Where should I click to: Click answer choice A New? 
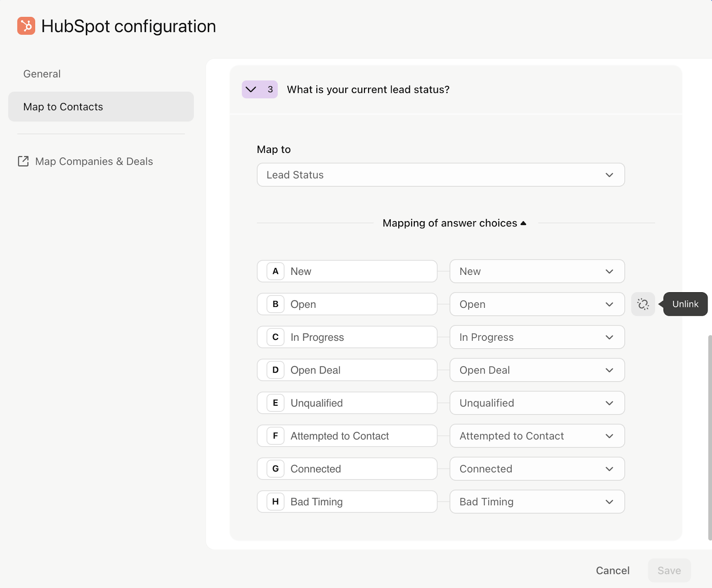tap(347, 271)
